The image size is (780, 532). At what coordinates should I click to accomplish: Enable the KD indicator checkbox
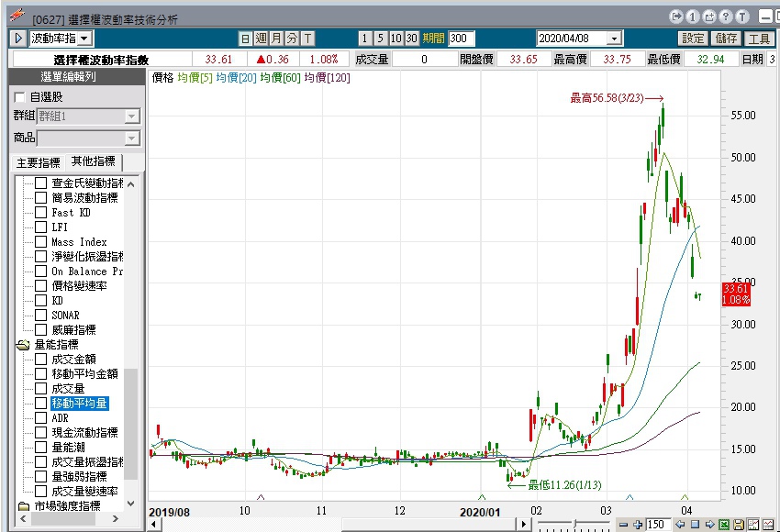pyautogui.click(x=40, y=300)
